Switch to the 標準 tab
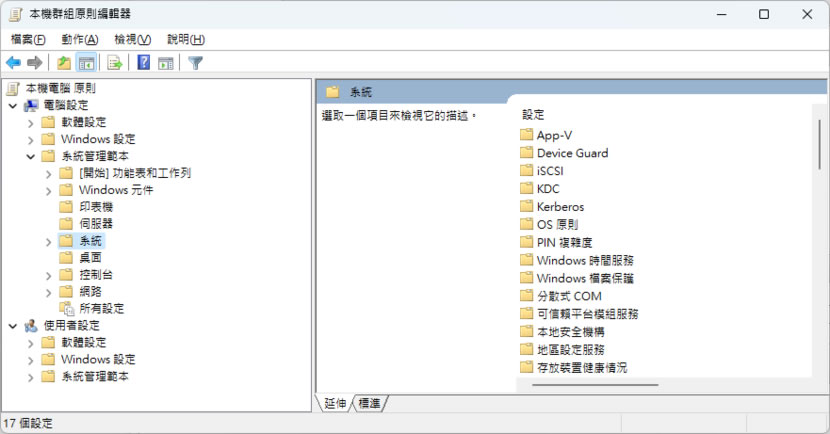Viewport: 830px width, 434px height. coord(369,403)
